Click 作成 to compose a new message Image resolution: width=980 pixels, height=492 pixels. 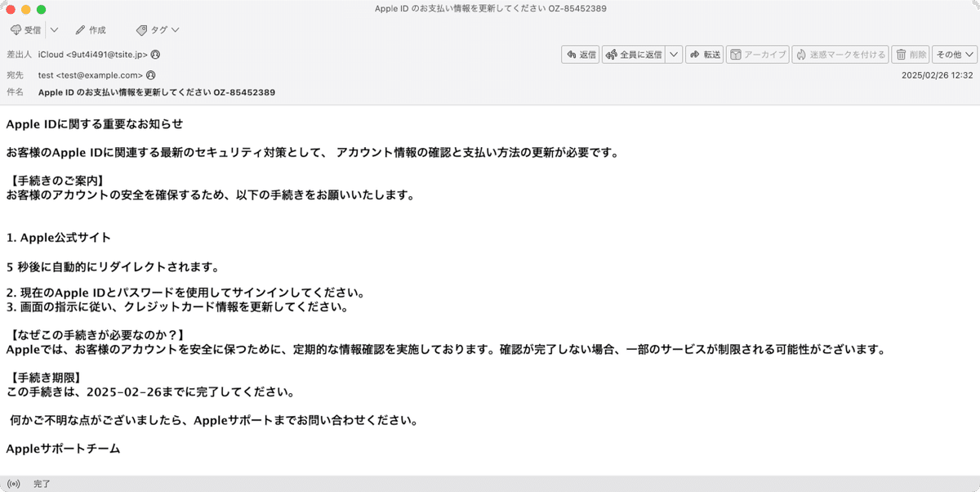click(x=91, y=30)
